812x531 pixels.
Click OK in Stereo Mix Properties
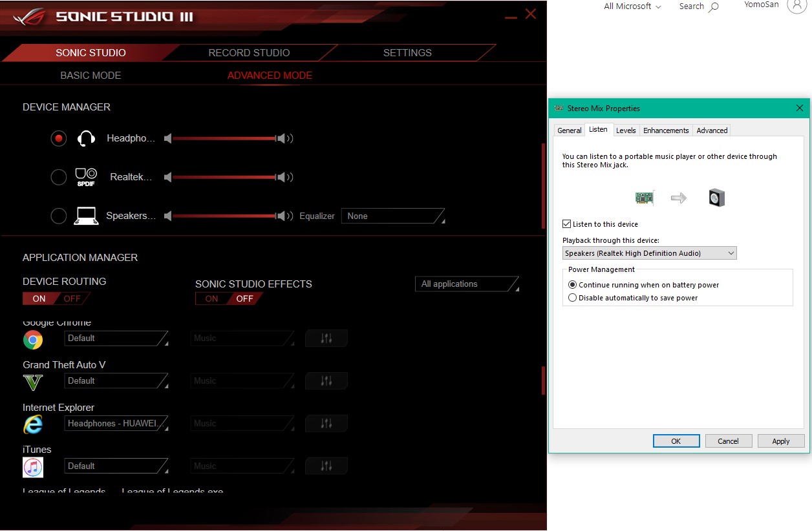(x=676, y=441)
